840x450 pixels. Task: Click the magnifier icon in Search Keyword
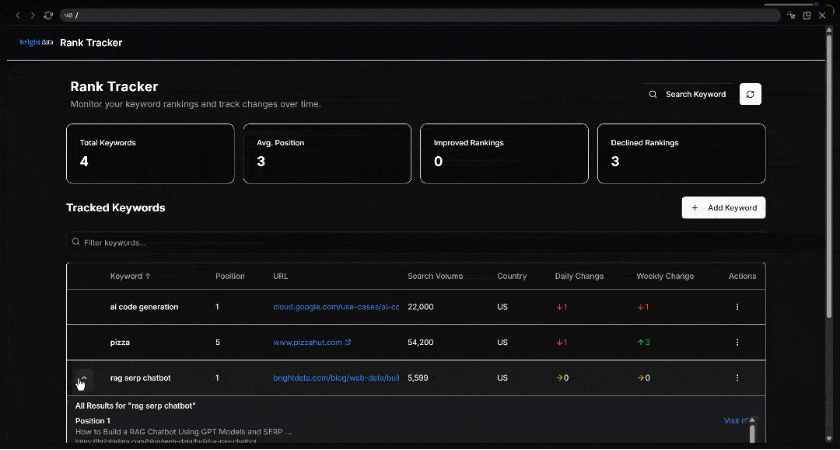pos(652,94)
